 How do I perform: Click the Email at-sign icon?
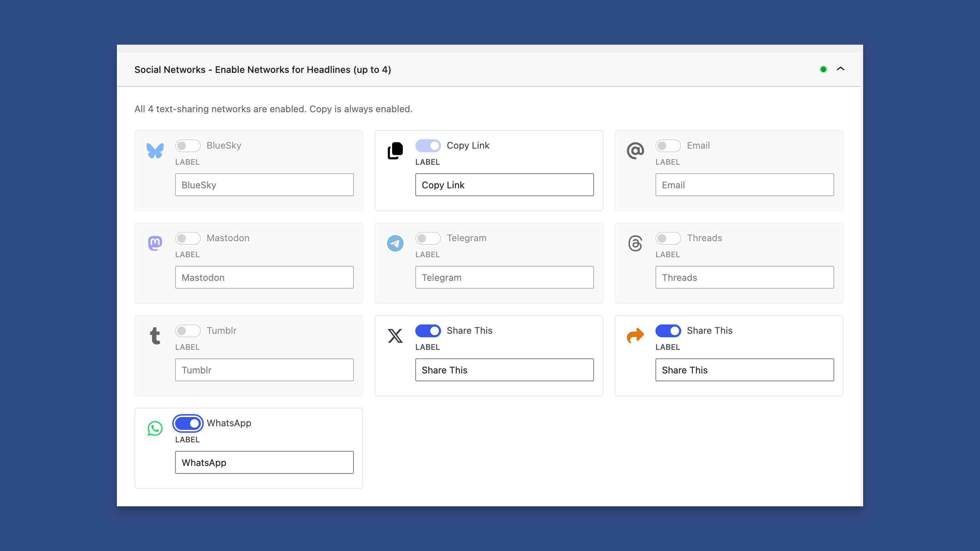click(635, 150)
